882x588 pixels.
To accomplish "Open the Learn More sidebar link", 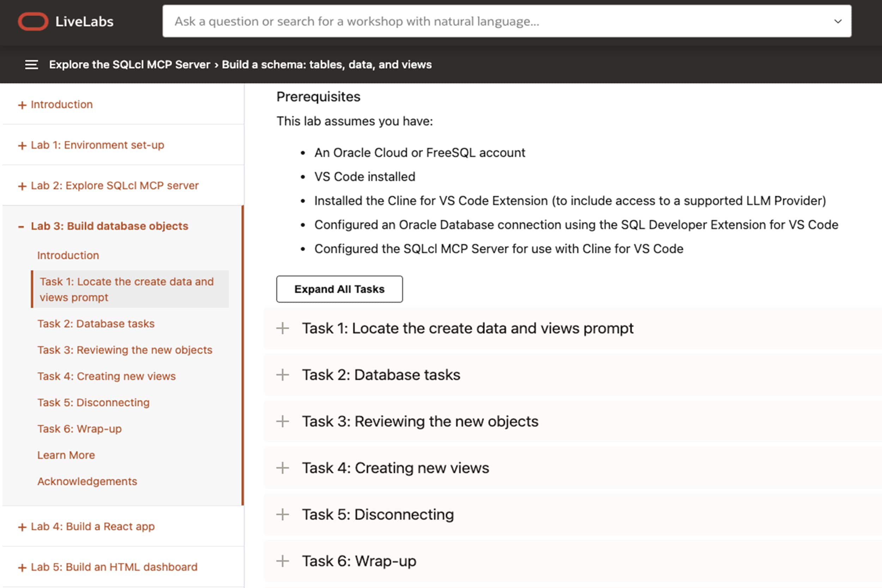I will pos(66,455).
